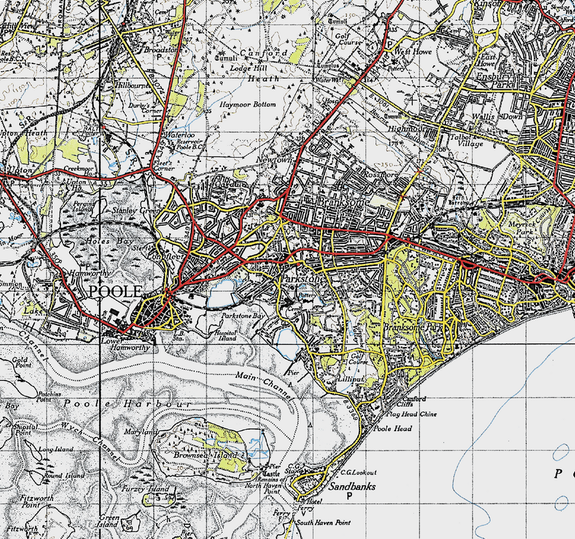
Task: Click the large POOLE town label
Action: click(116, 292)
